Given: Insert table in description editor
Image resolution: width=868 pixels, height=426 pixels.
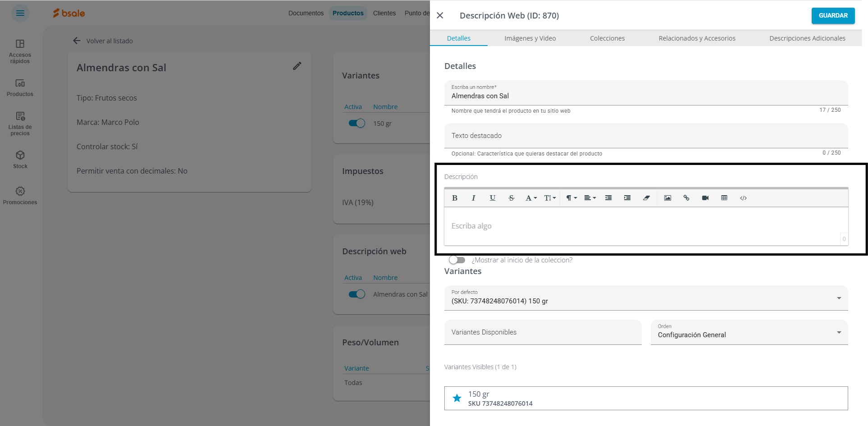Looking at the screenshot, I should tap(724, 198).
